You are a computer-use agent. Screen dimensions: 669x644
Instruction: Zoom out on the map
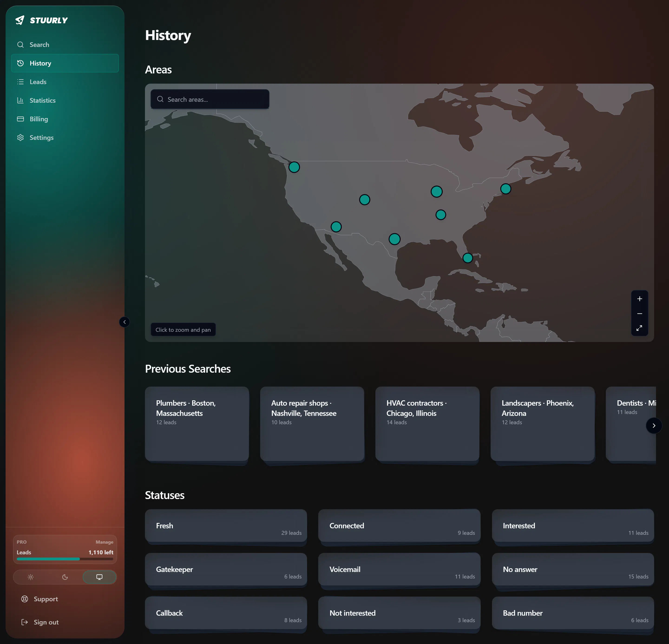pos(640,314)
